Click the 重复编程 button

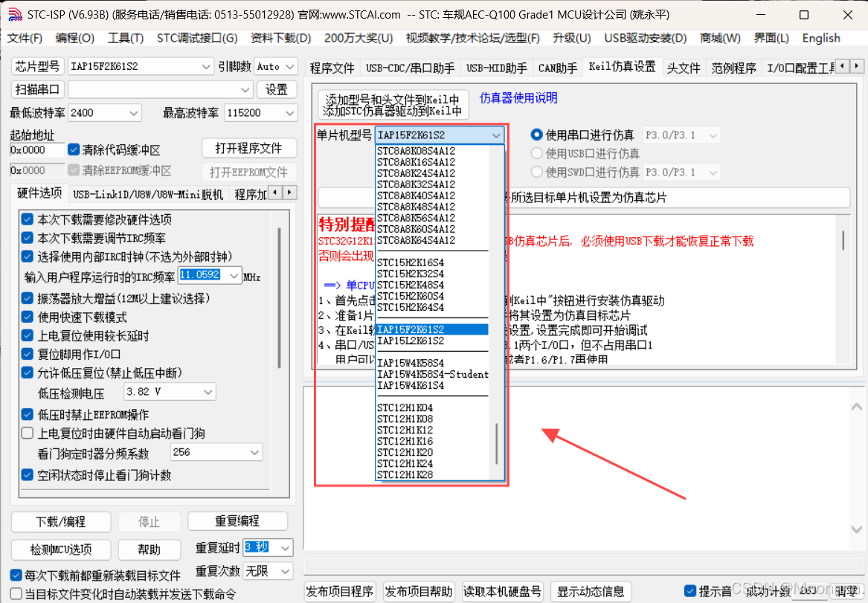point(237,521)
